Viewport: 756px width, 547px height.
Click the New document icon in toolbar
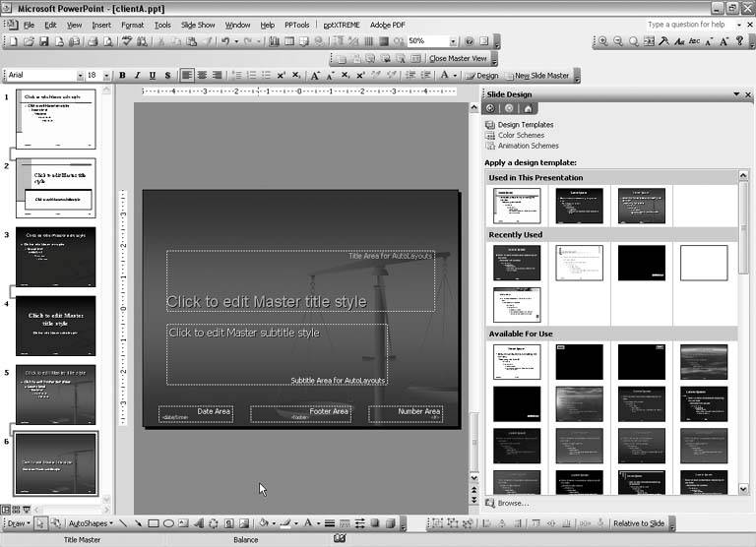[12, 41]
